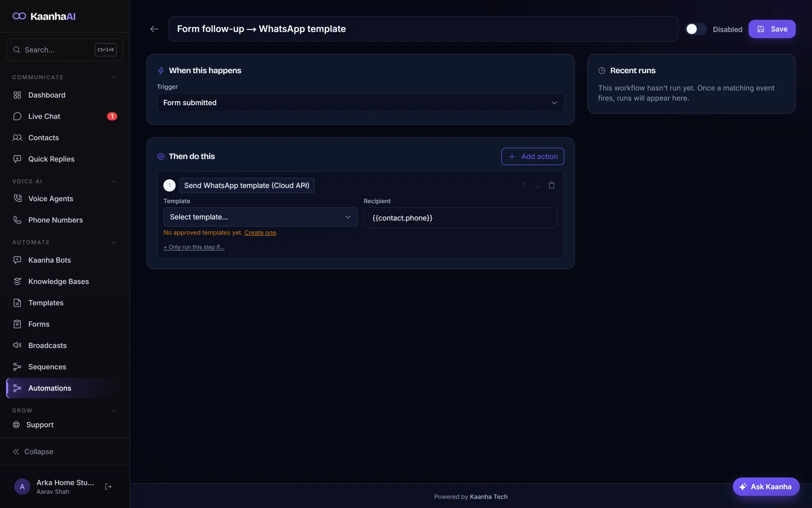Image resolution: width=812 pixels, height=508 pixels.
Task: Click the Automations workflow icon
Action: click(x=17, y=388)
